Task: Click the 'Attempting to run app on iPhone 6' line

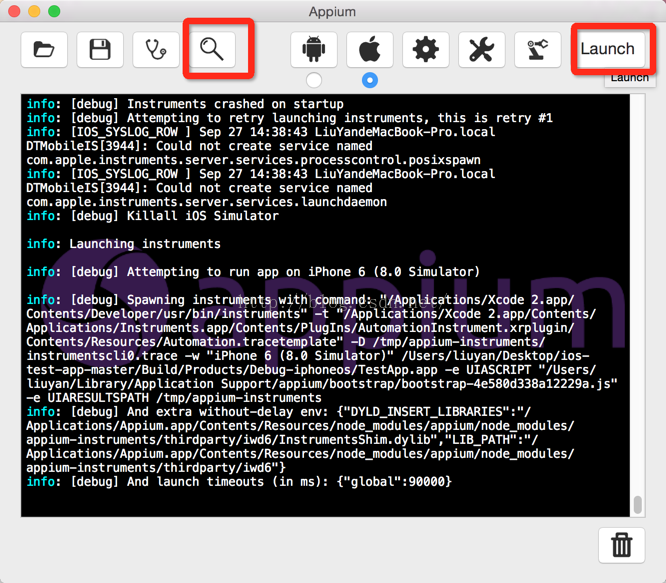Action: tap(253, 272)
